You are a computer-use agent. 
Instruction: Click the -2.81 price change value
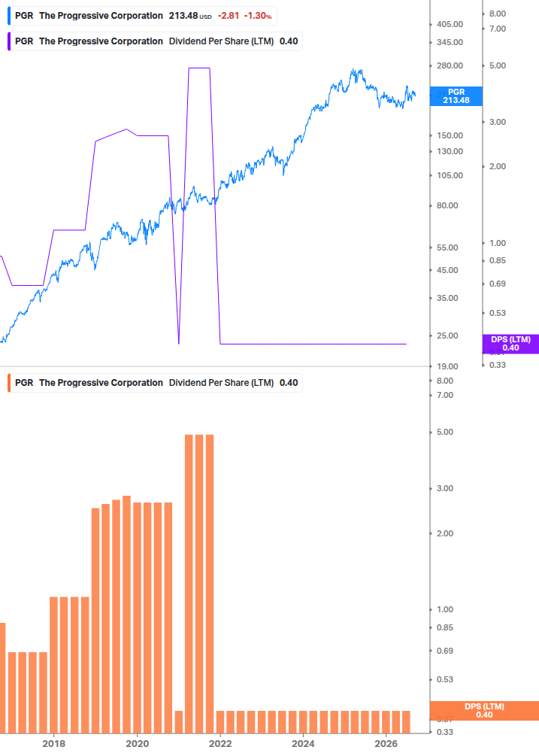tap(229, 16)
